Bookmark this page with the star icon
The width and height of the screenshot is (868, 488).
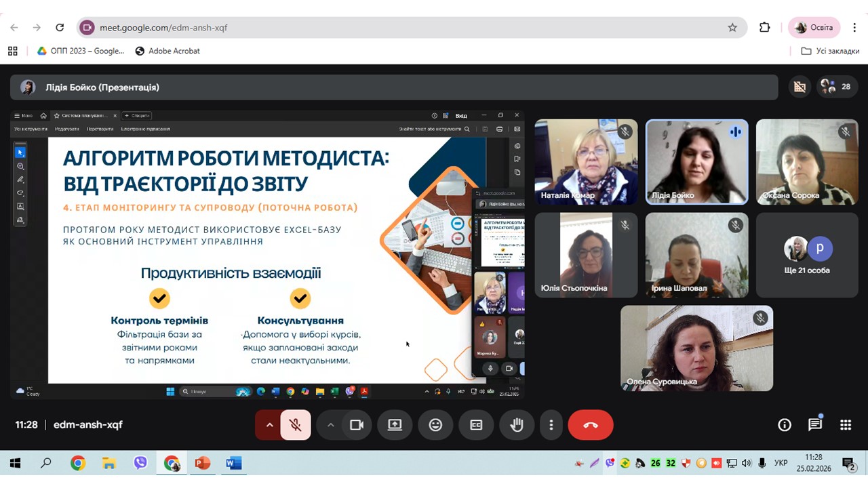[x=732, y=28]
